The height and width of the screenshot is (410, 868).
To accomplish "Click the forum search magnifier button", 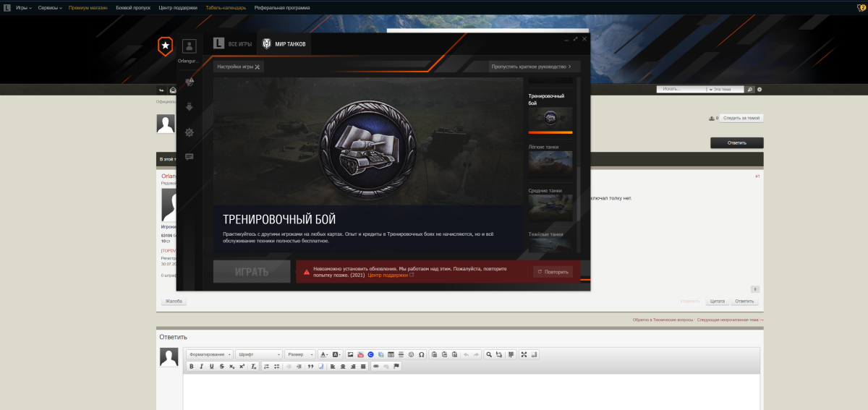I will 750,89.
